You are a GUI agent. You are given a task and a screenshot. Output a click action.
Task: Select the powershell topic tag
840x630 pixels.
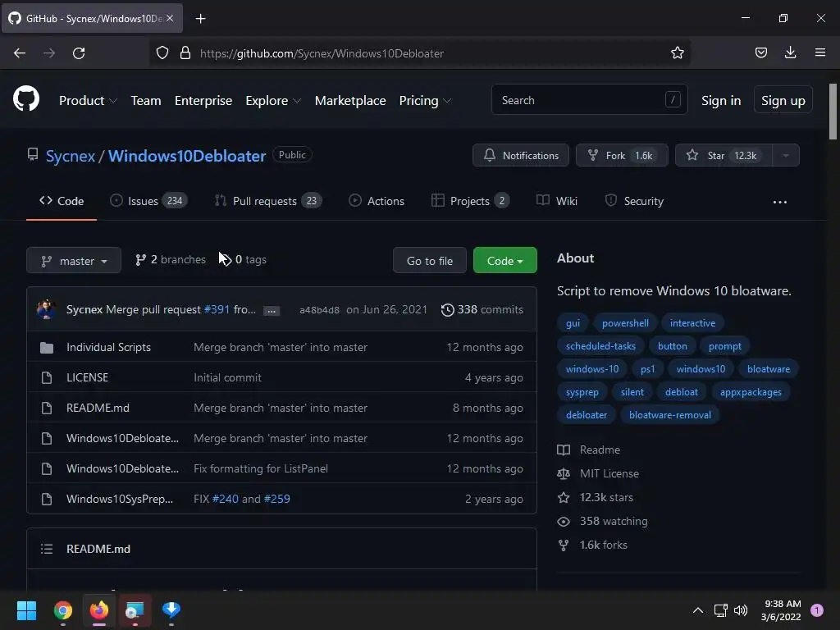pyautogui.click(x=625, y=323)
